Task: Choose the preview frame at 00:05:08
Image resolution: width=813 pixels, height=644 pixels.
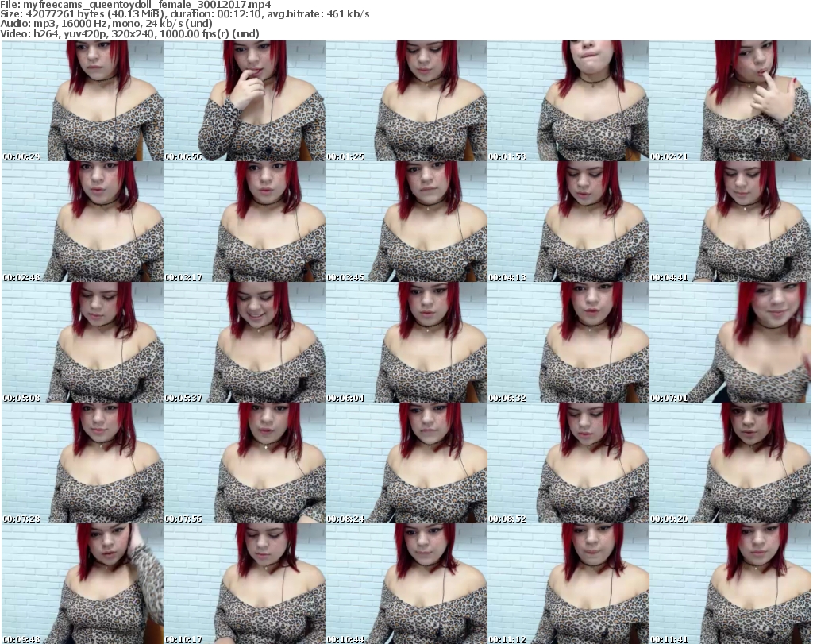Action: pyautogui.click(x=83, y=343)
